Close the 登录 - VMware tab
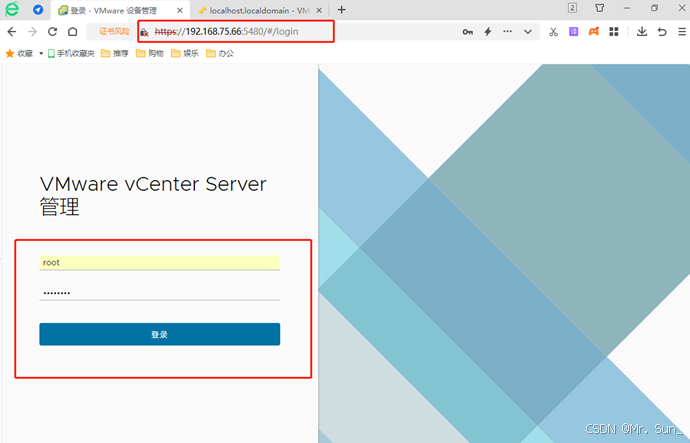This screenshot has height=443, width=690. [x=180, y=10]
